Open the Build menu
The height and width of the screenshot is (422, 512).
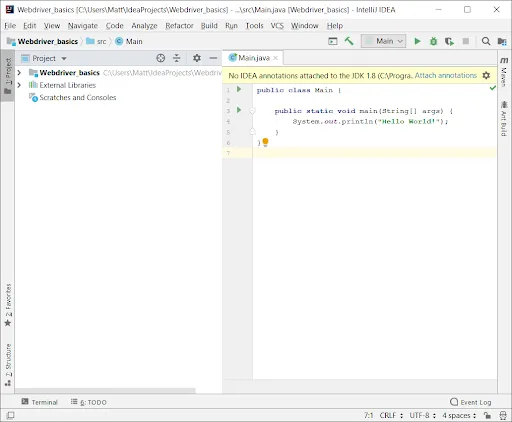[209, 26]
